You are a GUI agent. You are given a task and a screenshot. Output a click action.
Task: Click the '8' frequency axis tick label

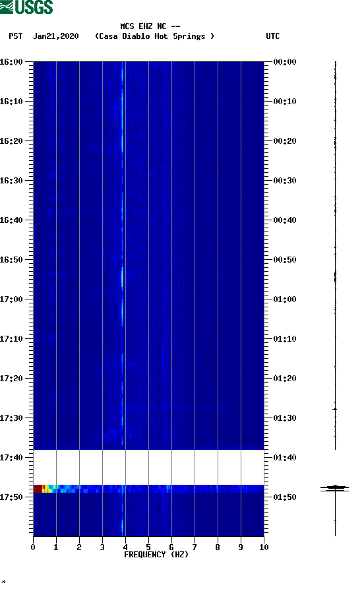coord(218,547)
